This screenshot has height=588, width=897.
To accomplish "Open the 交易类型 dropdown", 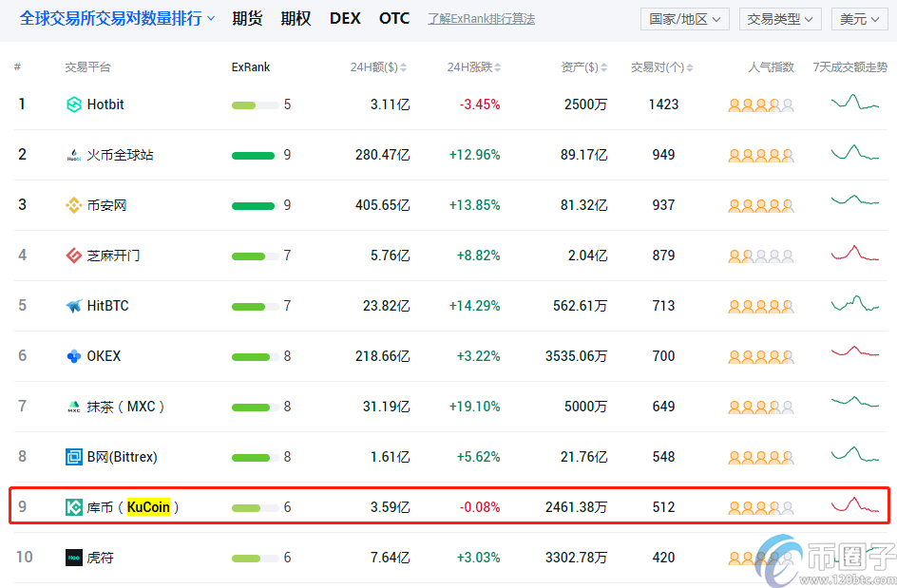I will coord(779,19).
